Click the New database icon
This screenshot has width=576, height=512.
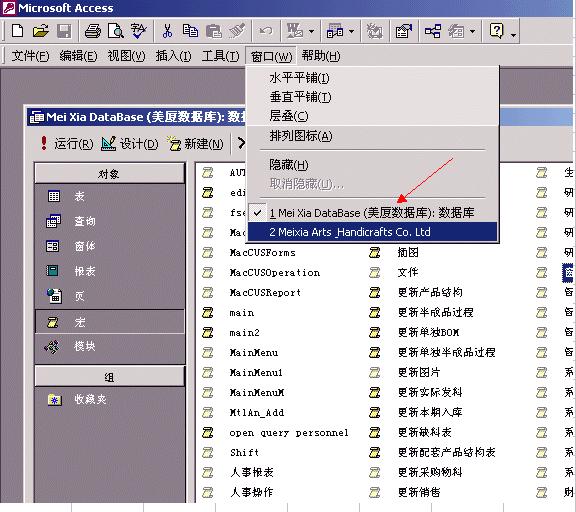pyautogui.click(x=17, y=31)
